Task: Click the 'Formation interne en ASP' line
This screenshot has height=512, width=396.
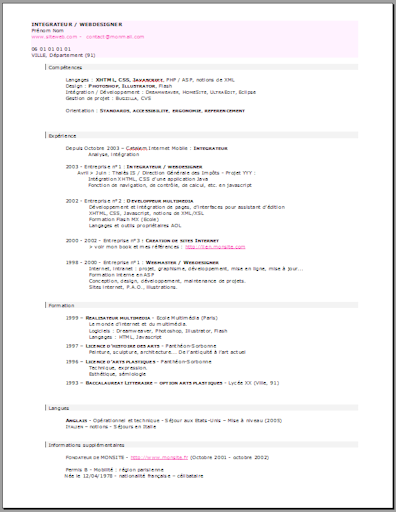Action: pos(122,275)
